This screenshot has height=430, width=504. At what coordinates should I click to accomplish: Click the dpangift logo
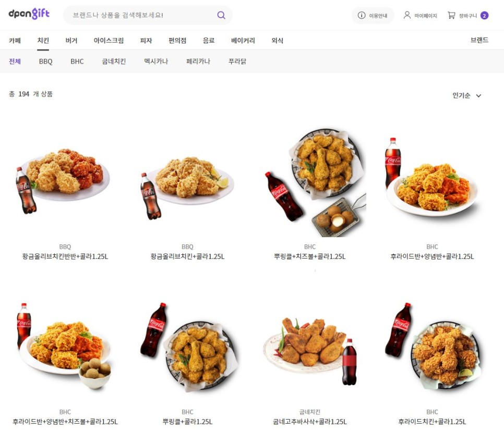click(x=29, y=14)
